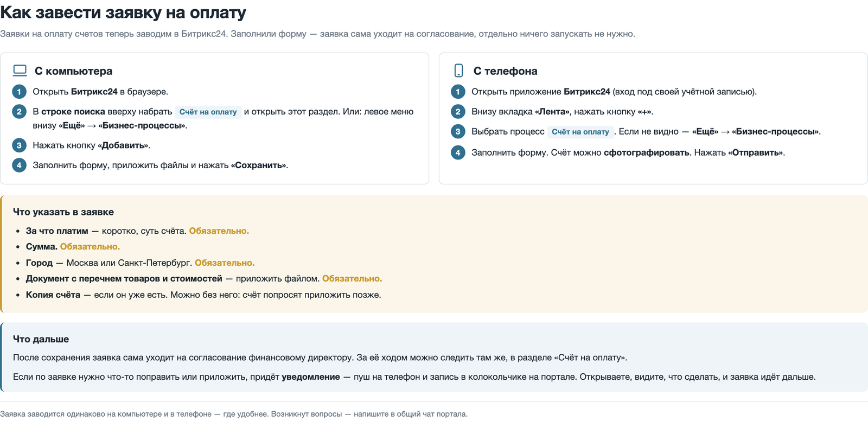
Task: Click bold text «Документ с перечнем товаров и стоимостей»
Action: (124, 279)
